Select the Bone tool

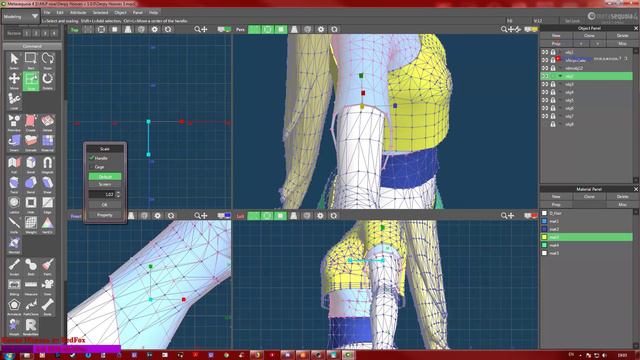point(47,307)
